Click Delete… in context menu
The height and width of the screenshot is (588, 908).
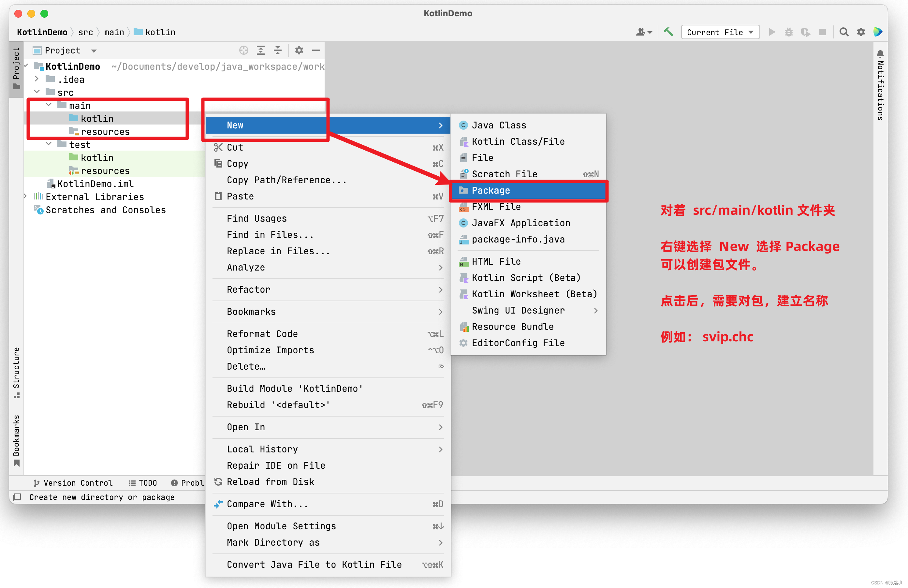coord(328,367)
